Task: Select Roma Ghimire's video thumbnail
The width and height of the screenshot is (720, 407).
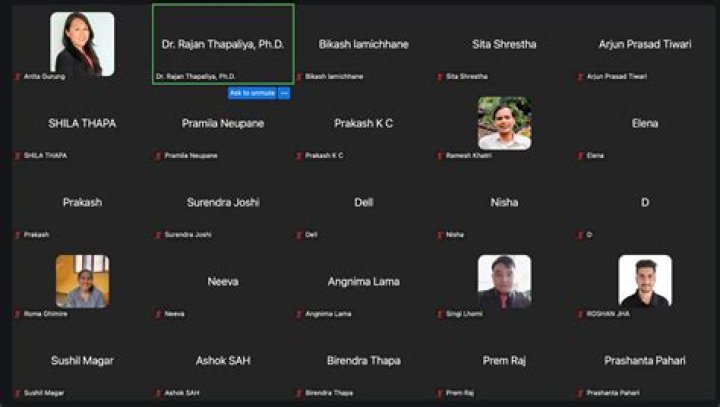Action: (83, 281)
